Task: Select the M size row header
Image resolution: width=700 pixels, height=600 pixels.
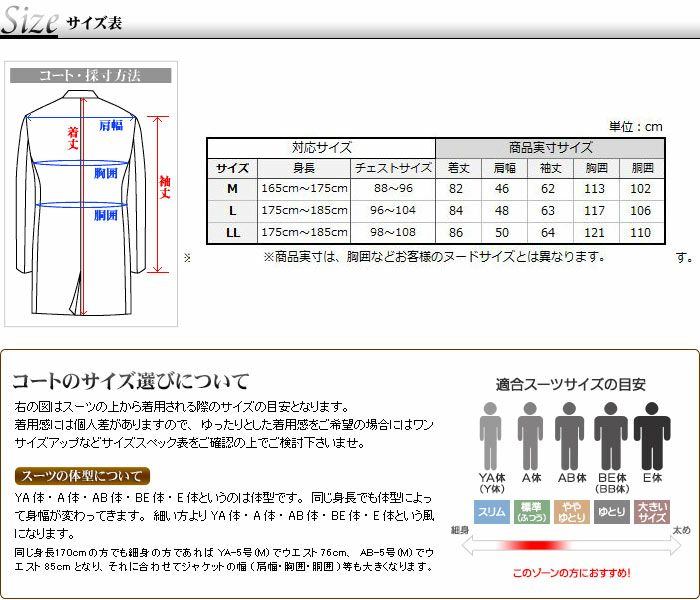Action: pyautogui.click(x=232, y=188)
